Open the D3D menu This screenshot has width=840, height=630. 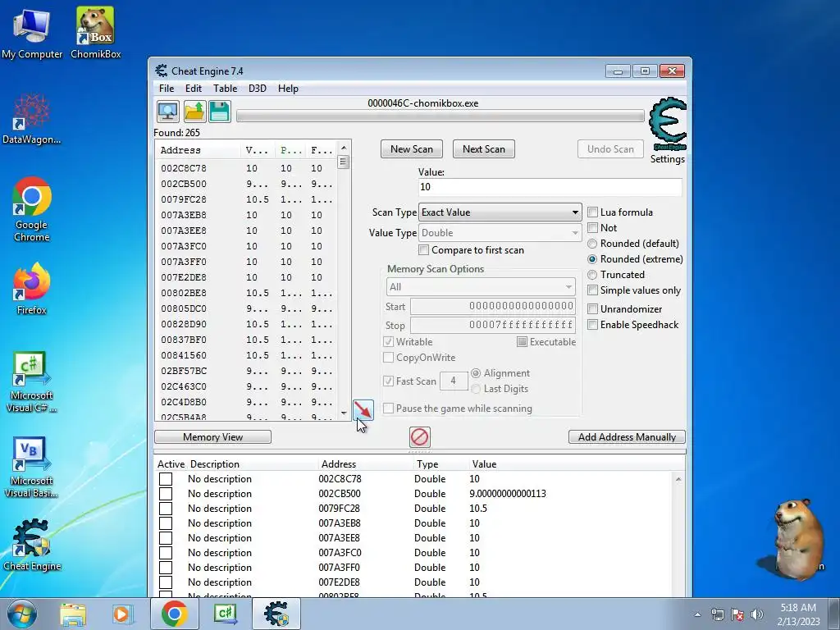pos(257,89)
